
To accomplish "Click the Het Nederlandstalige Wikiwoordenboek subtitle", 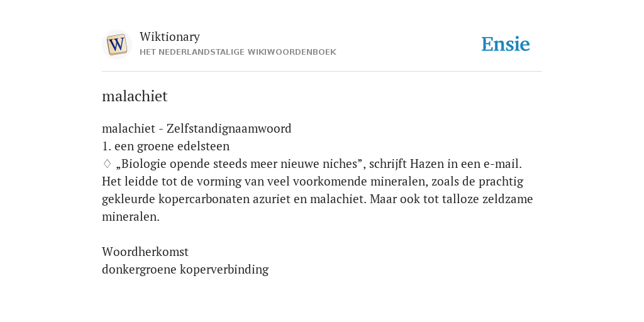I will click(238, 52).
